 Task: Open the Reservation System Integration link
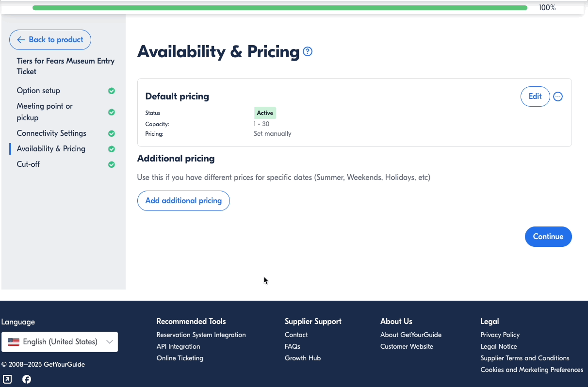tap(201, 335)
